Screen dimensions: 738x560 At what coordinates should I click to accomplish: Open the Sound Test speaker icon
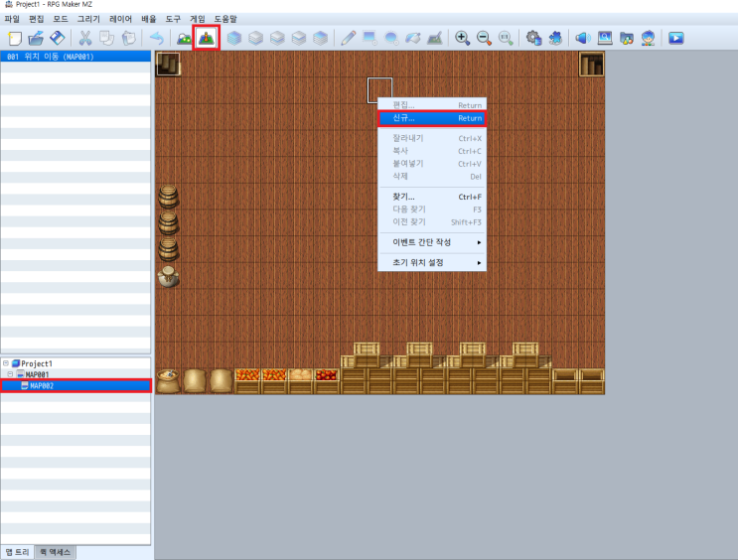click(583, 38)
